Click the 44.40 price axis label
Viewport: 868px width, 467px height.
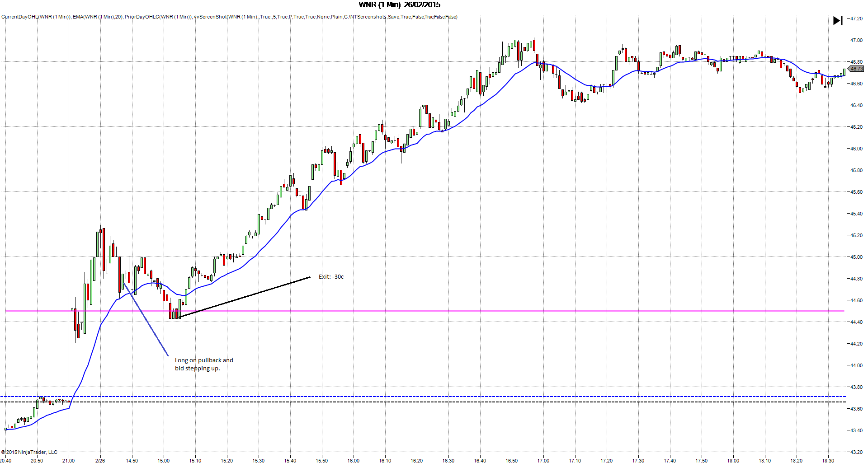point(856,322)
